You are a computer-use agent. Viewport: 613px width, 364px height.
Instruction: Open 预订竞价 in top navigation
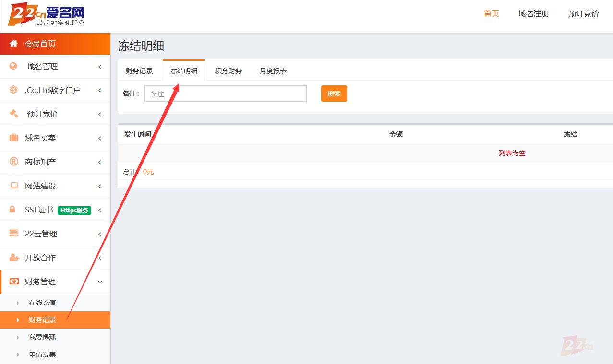(584, 13)
